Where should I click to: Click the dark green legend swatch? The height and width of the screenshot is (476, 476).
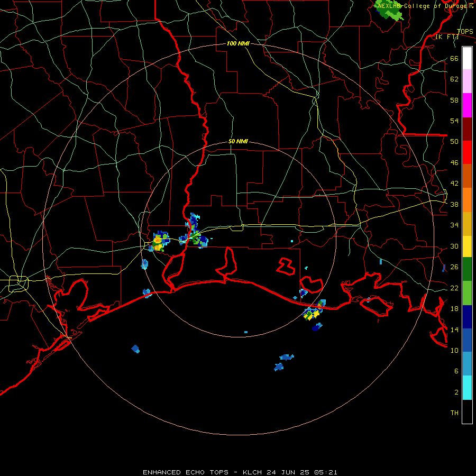click(x=467, y=269)
